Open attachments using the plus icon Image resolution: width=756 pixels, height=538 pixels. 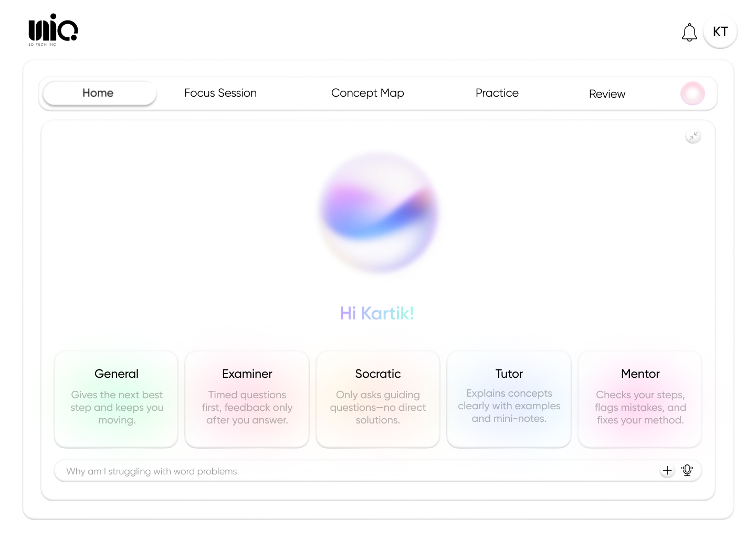(667, 470)
